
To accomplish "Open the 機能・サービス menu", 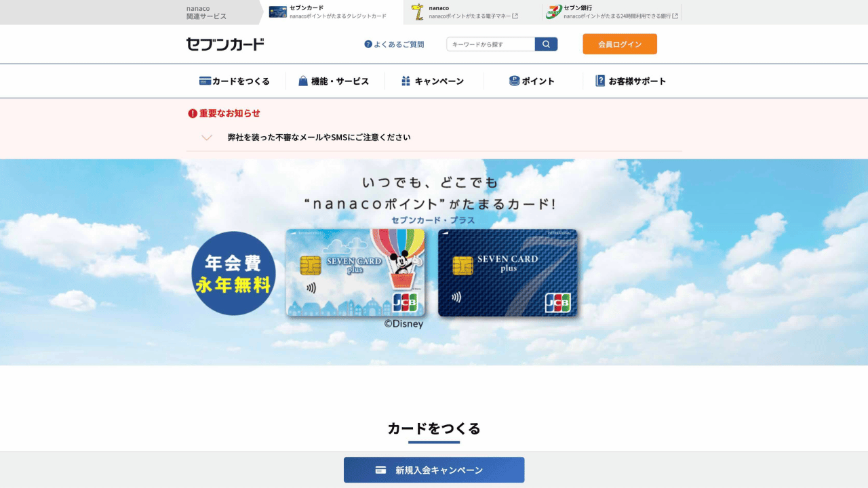I will coord(334,81).
